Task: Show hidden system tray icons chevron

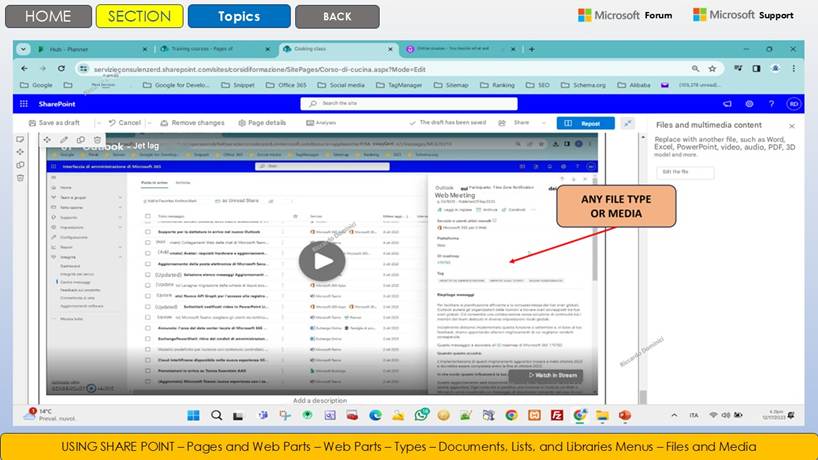Action: 674,415
